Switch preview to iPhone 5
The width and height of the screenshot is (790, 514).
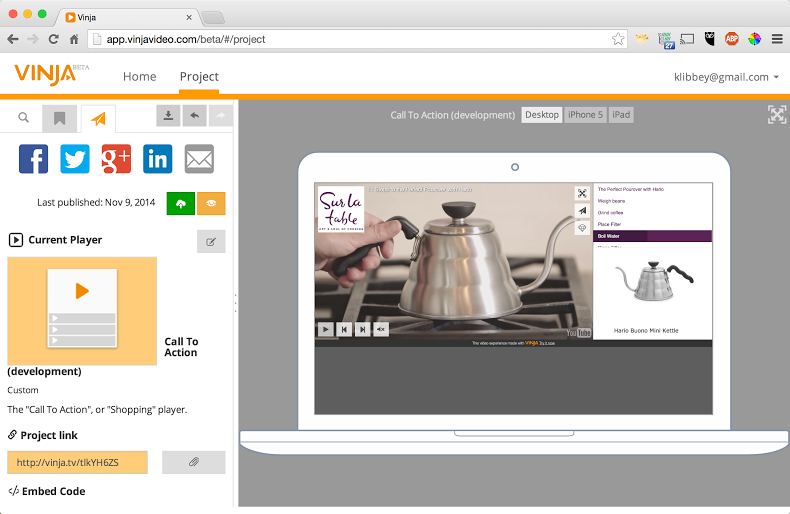pyautogui.click(x=585, y=115)
